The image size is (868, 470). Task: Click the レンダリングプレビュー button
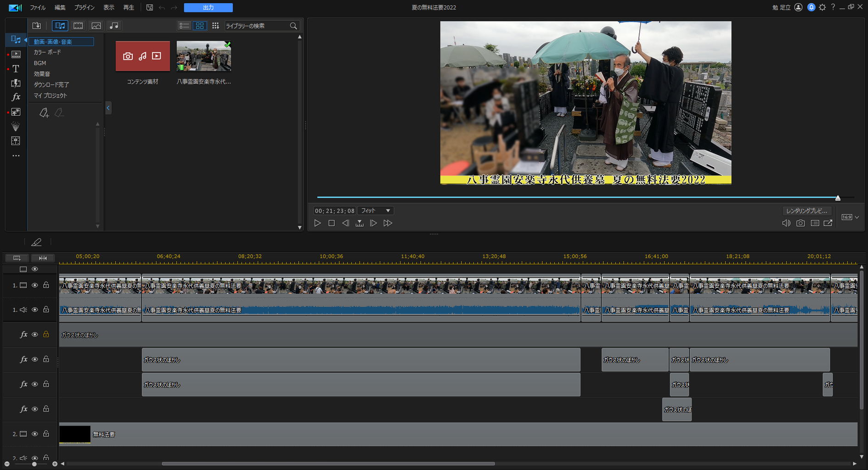pyautogui.click(x=807, y=211)
